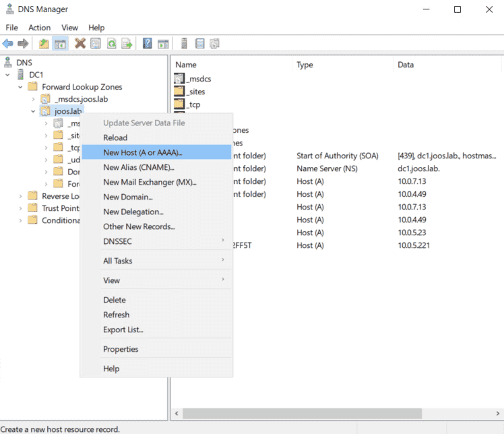Click the scrollbar right arrow
The height and width of the screenshot is (434, 504).
[497, 413]
